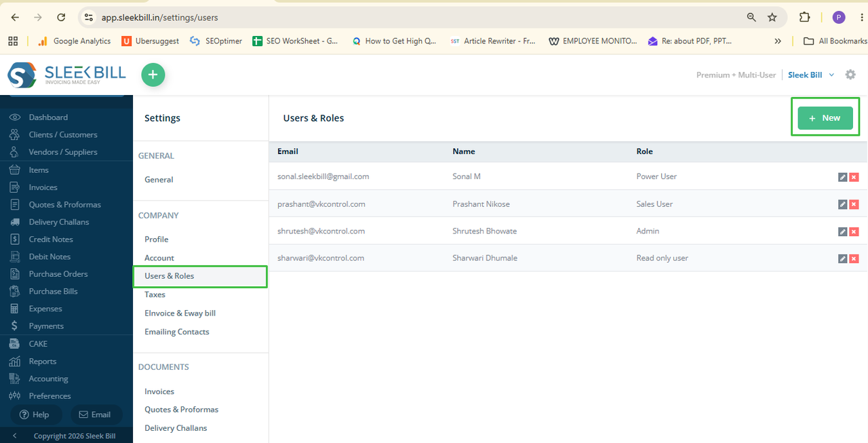868x443 pixels.
Task: Click the Help button
Action: [x=35, y=415]
